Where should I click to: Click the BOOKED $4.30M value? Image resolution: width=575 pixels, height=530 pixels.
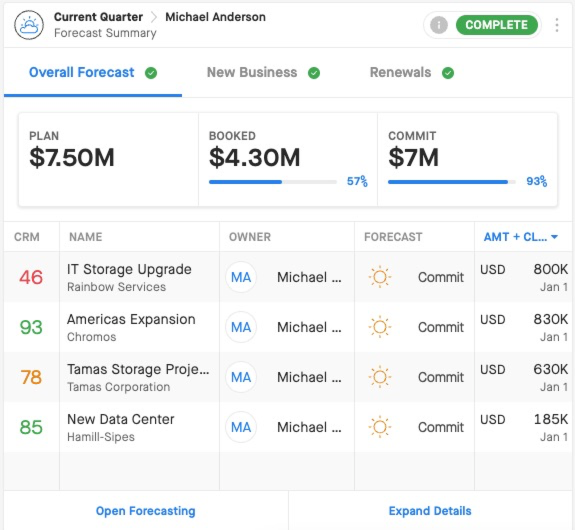254,158
